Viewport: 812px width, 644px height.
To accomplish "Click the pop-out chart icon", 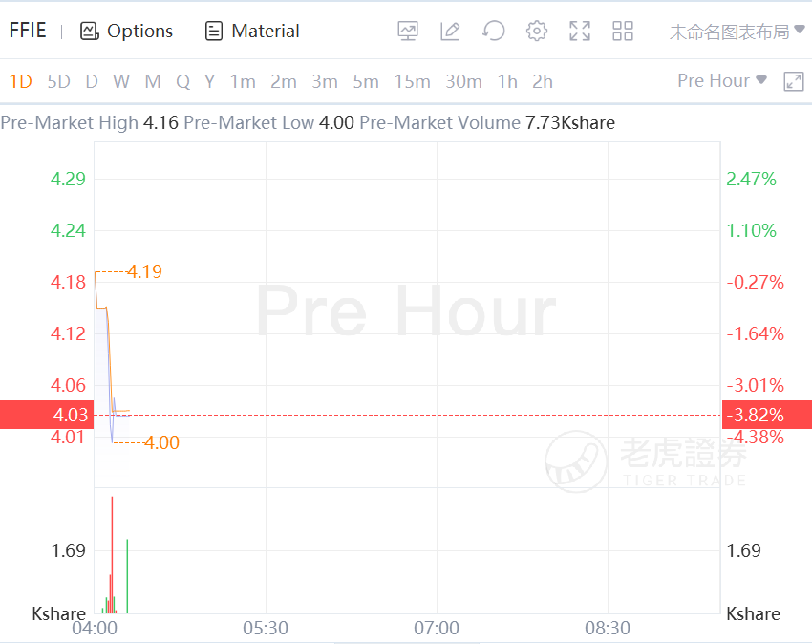I will coord(794,81).
